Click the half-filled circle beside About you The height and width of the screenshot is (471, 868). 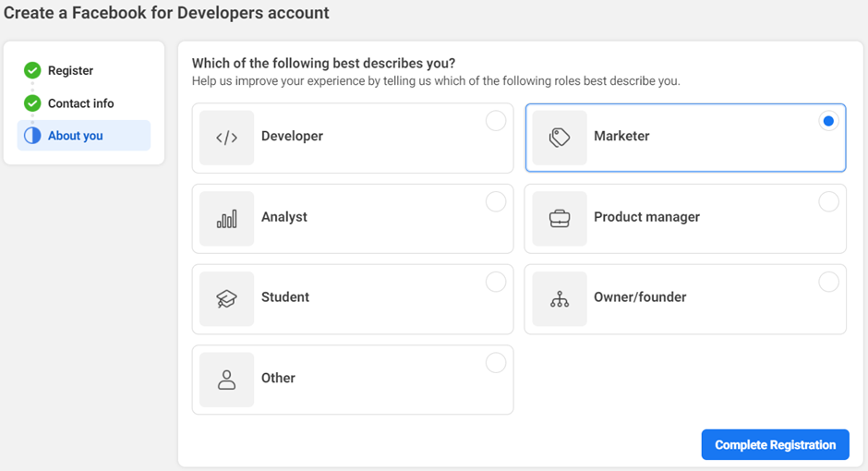[x=32, y=136]
